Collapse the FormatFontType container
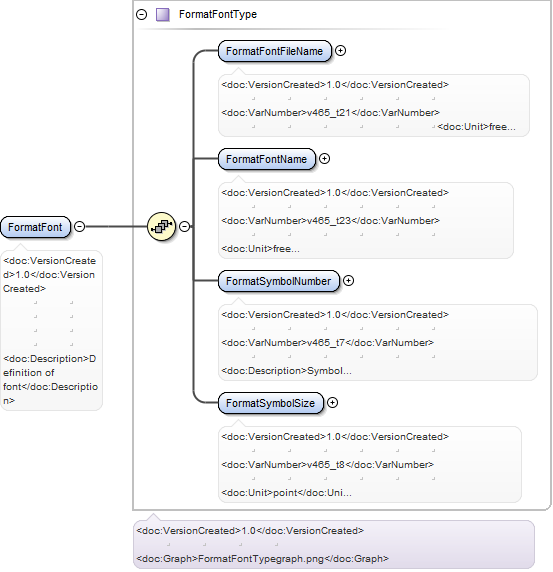This screenshot has height=572, width=553. [x=142, y=15]
